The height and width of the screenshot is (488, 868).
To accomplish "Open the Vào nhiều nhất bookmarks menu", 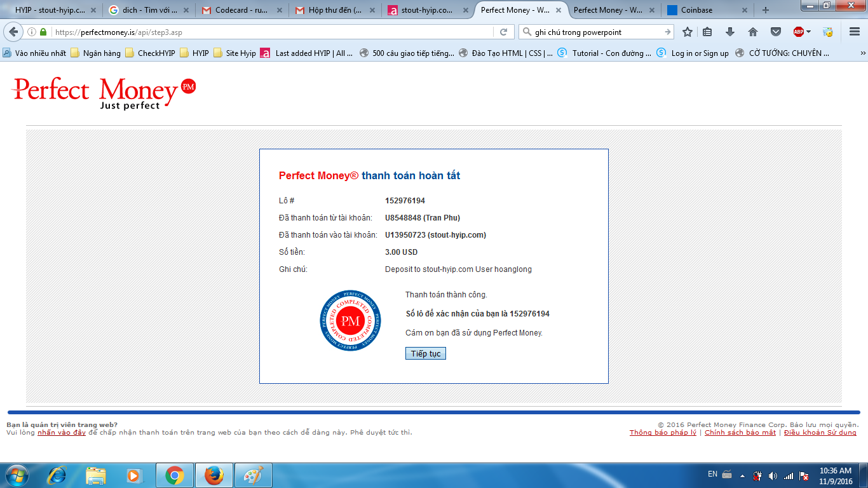I will [34, 53].
